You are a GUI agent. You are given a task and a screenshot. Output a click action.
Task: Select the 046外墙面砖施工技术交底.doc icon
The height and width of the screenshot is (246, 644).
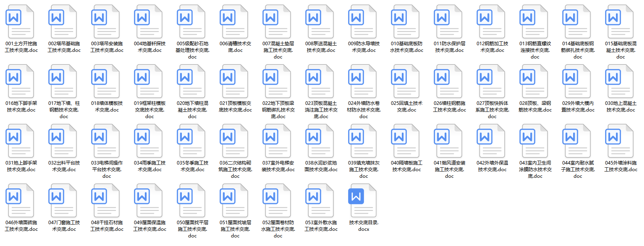19,200
